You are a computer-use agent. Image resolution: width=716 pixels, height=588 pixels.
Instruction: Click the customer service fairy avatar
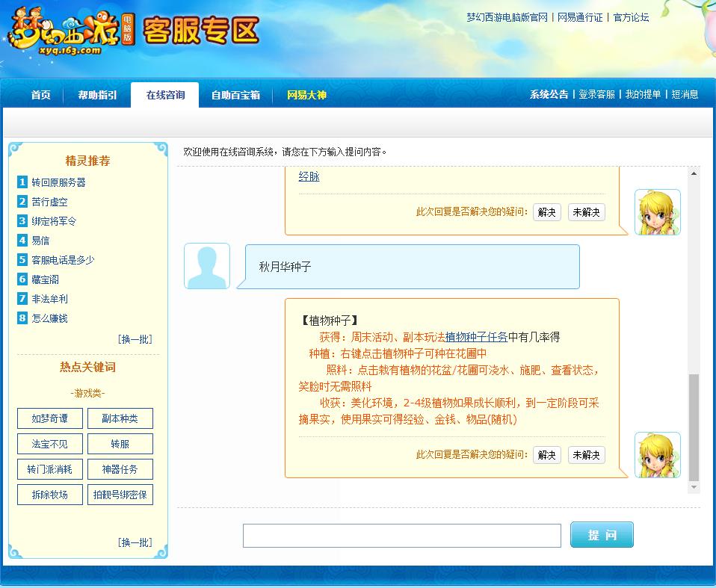(658, 211)
